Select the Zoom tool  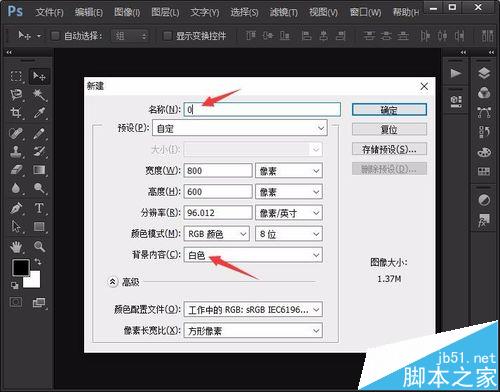pos(39,247)
